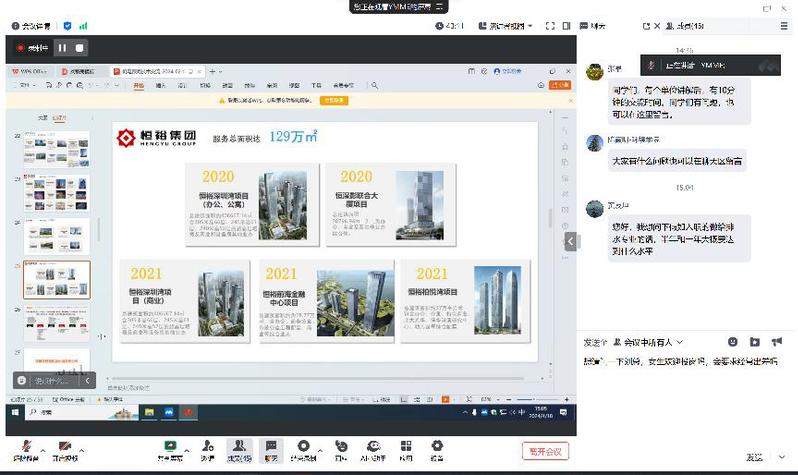Click the shield security icon at top left
The height and width of the screenshot is (475, 798).
point(67,26)
